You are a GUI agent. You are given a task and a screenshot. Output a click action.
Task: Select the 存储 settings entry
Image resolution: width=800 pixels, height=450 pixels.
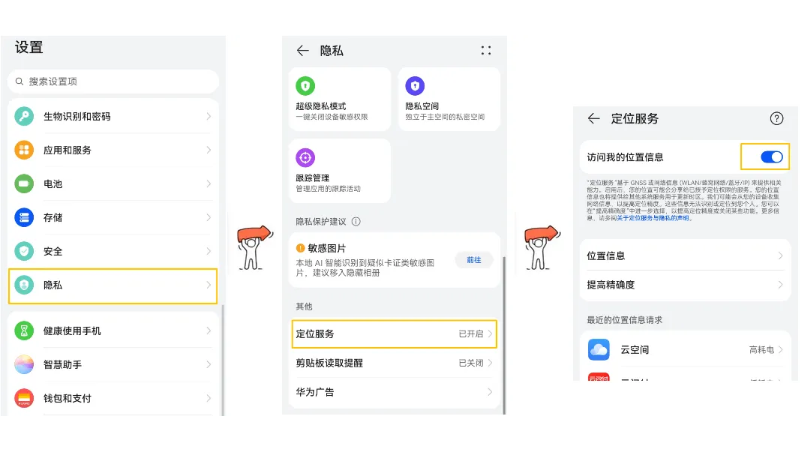[113, 217]
